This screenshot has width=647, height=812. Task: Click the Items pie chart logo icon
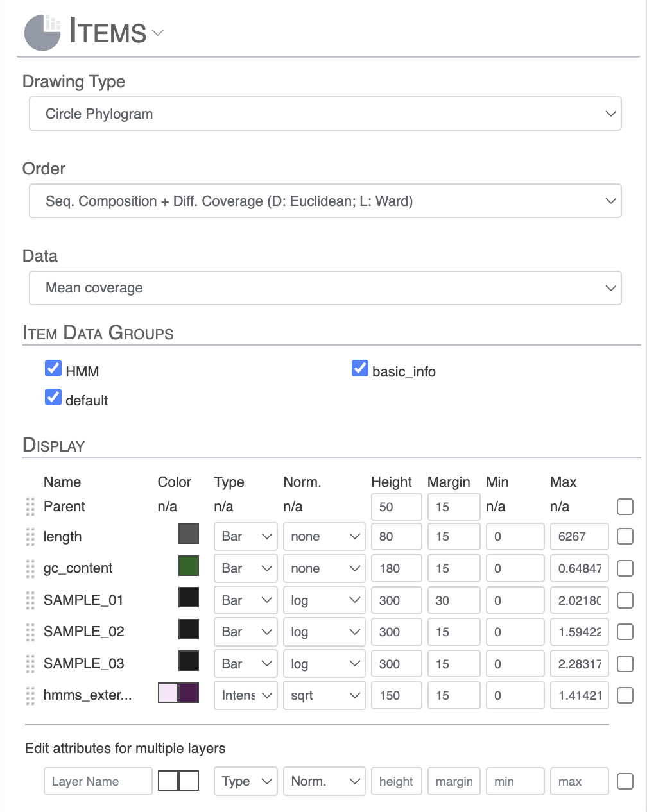click(42, 32)
